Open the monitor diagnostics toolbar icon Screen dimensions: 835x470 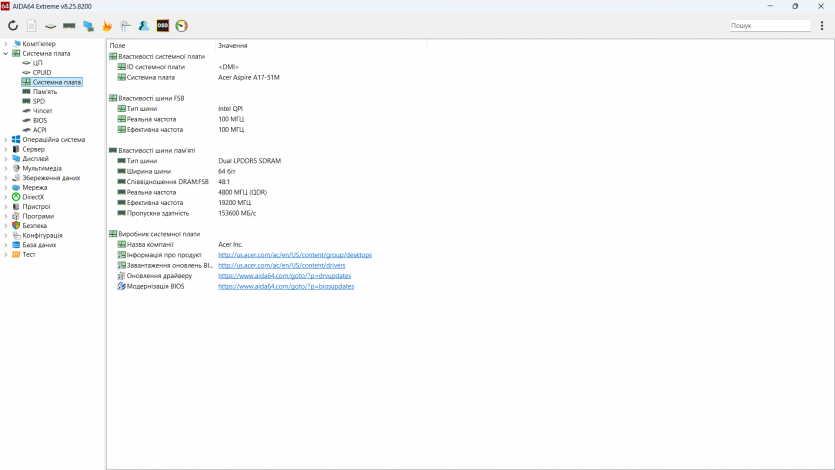88,26
